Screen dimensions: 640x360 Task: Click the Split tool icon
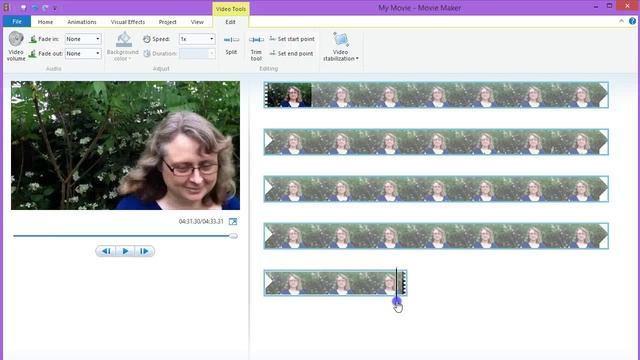(231, 40)
